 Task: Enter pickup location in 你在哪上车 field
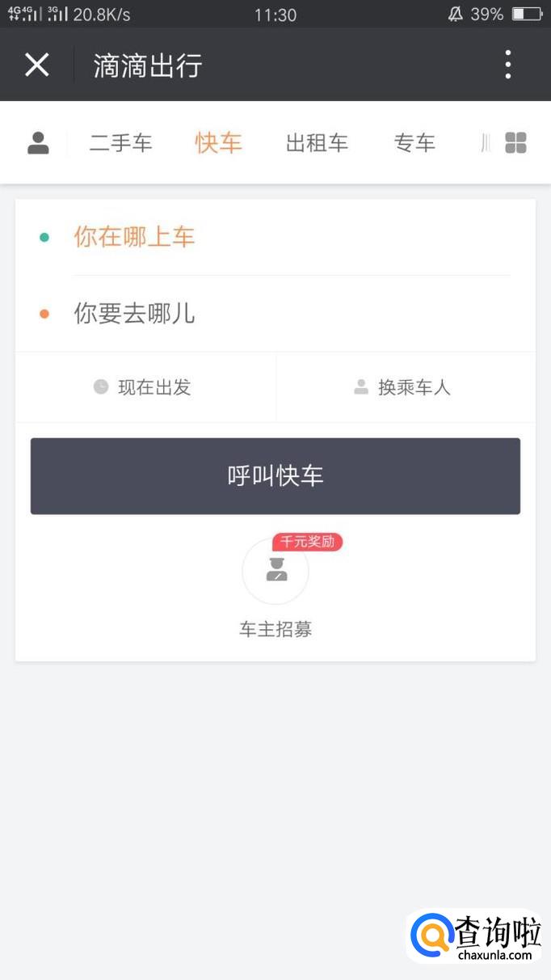coord(291,237)
